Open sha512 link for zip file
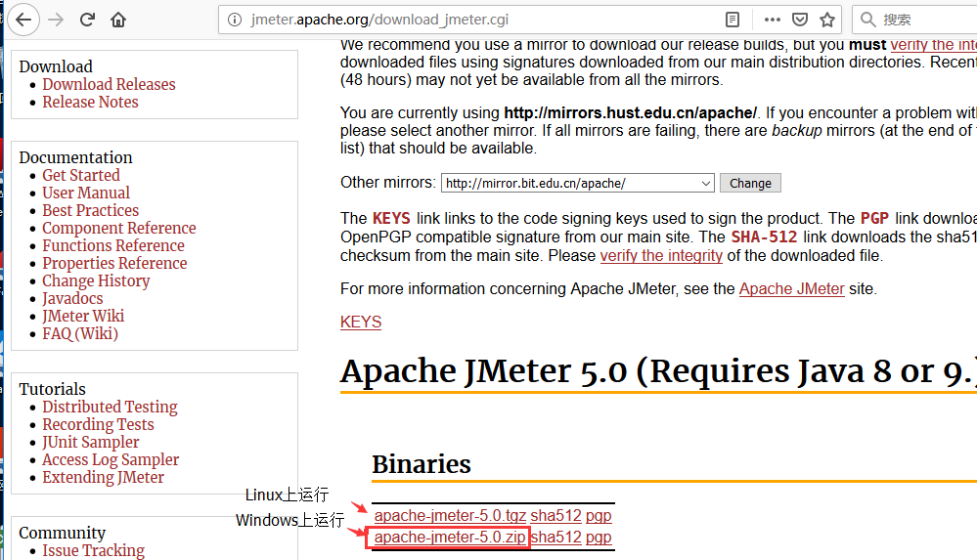This screenshot has height=560, width=977. pyautogui.click(x=555, y=537)
